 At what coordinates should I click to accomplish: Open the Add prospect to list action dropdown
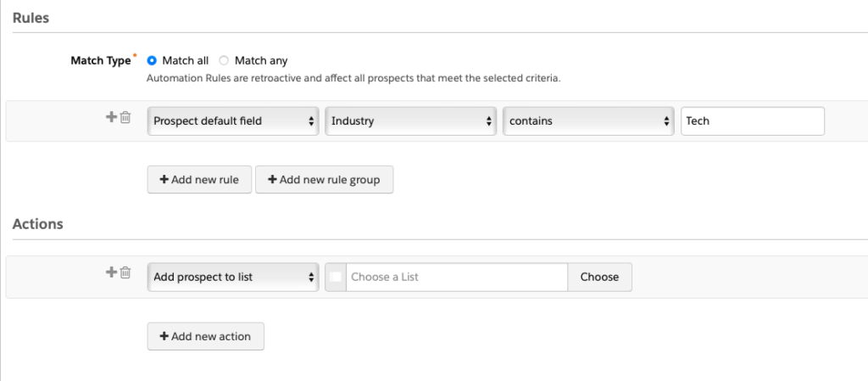click(233, 277)
